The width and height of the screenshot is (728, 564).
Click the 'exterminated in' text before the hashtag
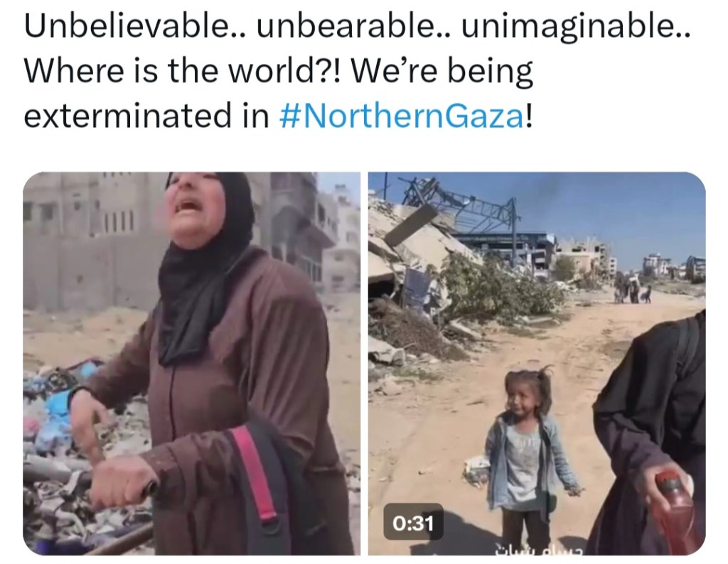(146, 116)
